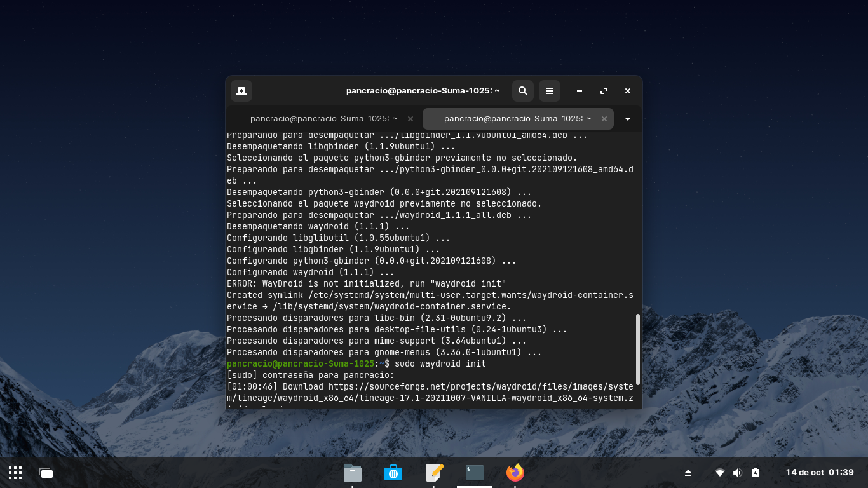Click the window switcher icon beside the apps grid
The width and height of the screenshot is (868, 488).
tap(45, 473)
